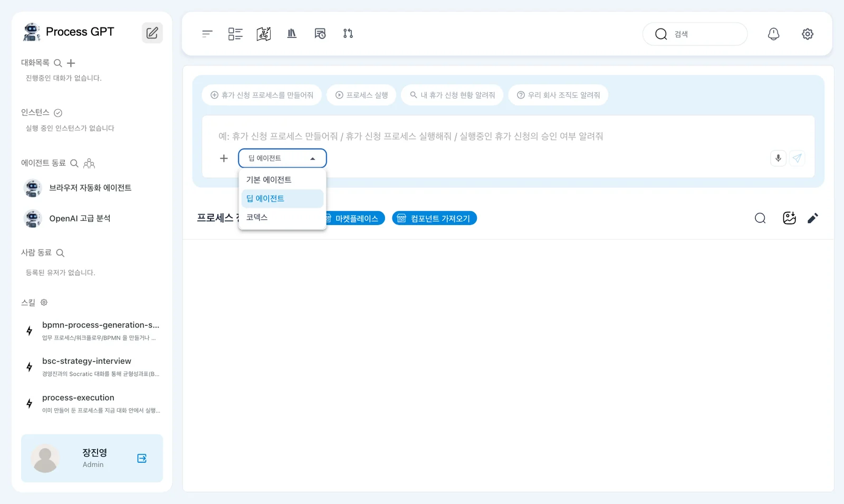Open notifications bell icon
The height and width of the screenshot is (504, 844).
click(773, 34)
